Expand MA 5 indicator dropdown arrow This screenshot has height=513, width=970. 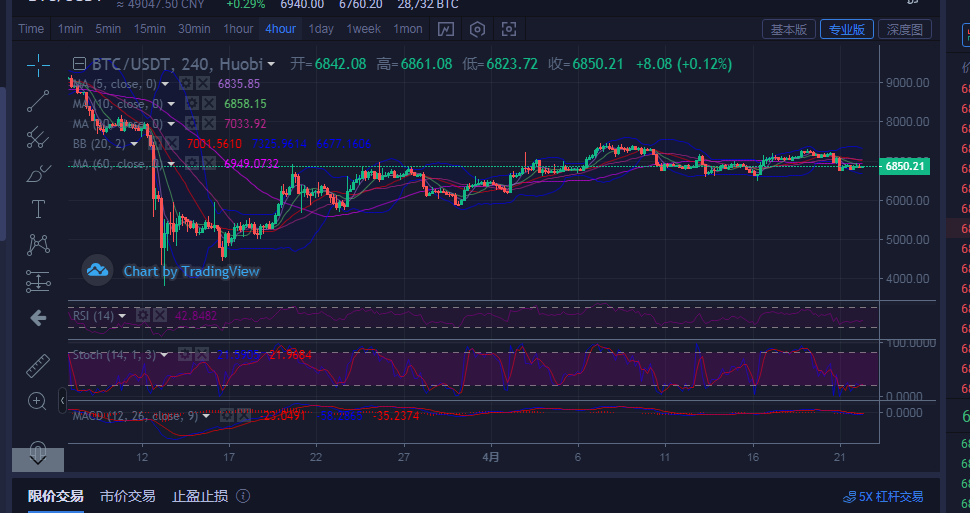click(165, 84)
